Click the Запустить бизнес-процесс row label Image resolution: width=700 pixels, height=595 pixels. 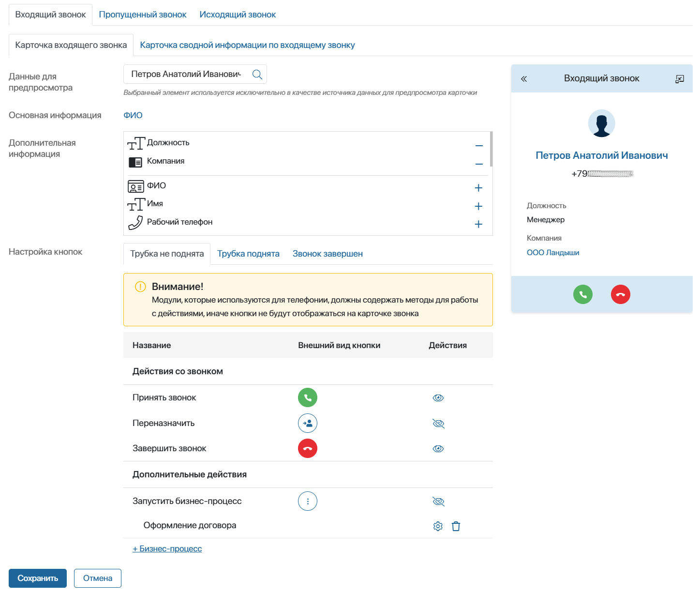click(187, 501)
